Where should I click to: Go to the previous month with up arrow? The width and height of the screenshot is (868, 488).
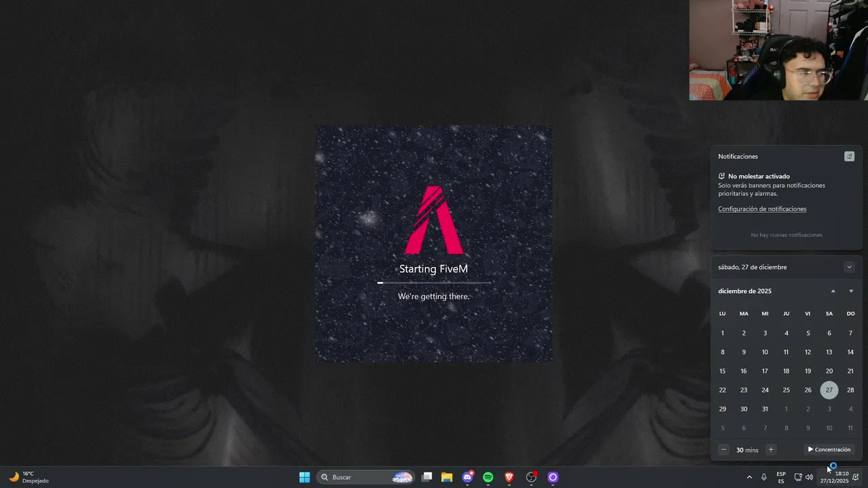833,291
